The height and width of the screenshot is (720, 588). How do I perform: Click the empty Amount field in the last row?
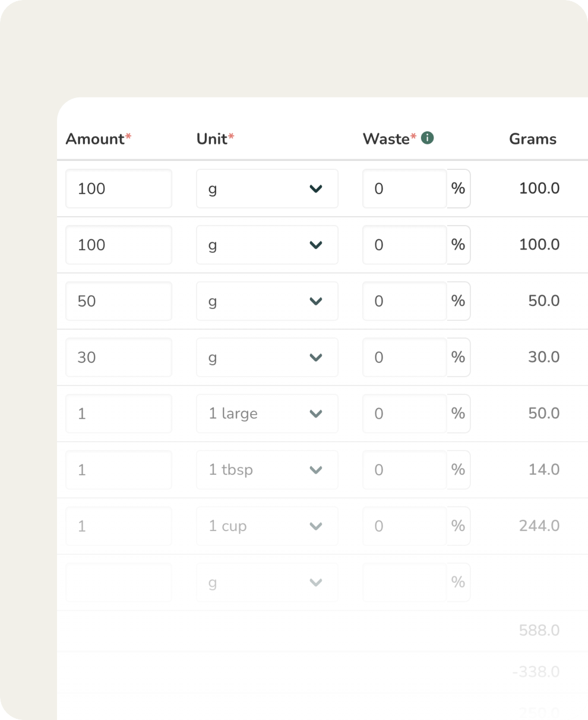[x=119, y=583]
